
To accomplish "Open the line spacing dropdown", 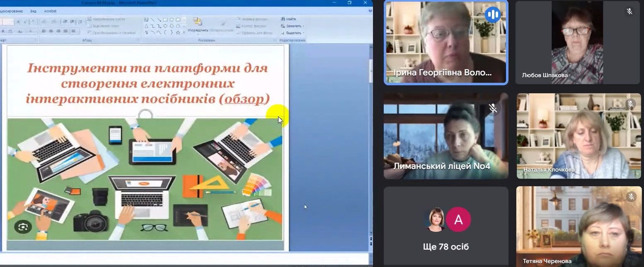I will pos(80,22).
